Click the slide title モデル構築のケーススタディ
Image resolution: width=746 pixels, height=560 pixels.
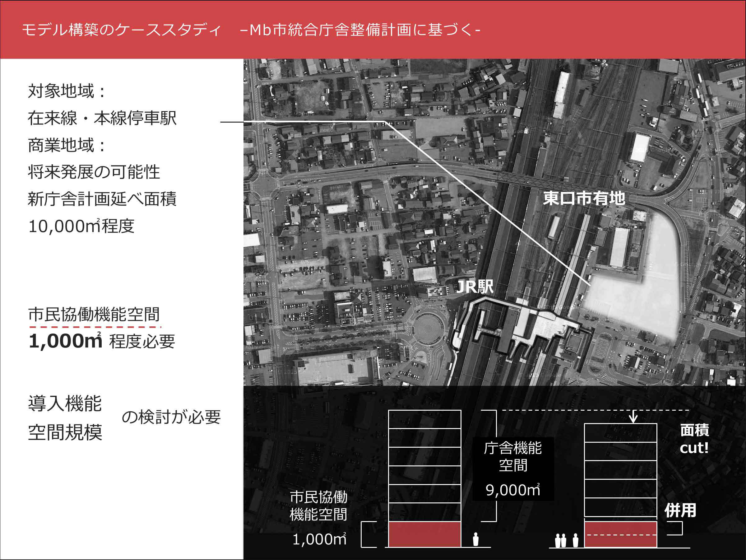121,30
